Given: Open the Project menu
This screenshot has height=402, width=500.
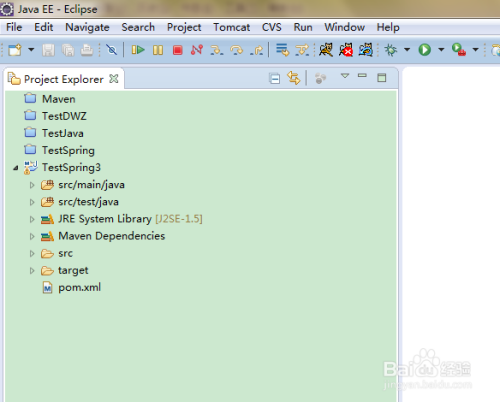Looking at the screenshot, I should click(x=184, y=27).
